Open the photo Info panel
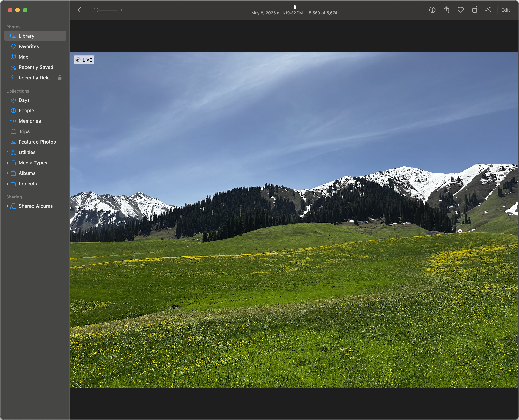The image size is (519, 420). tap(432, 10)
